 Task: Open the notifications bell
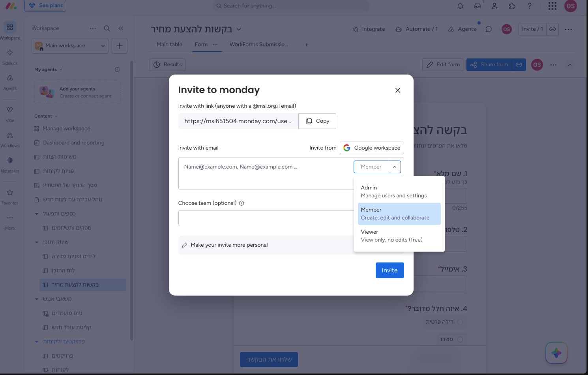click(x=460, y=6)
